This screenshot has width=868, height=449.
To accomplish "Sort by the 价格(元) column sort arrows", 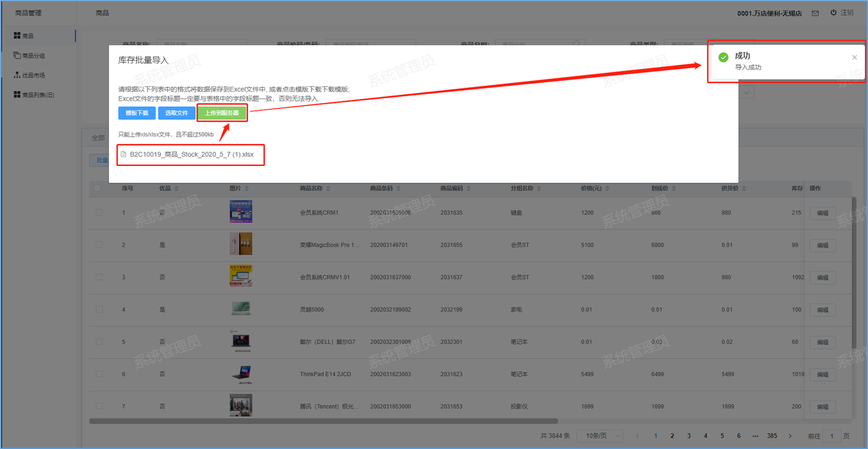I will (x=607, y=189).
